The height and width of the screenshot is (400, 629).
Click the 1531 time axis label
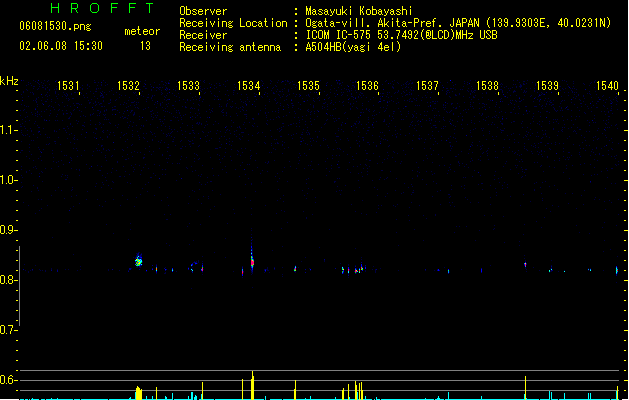(68, 85)
